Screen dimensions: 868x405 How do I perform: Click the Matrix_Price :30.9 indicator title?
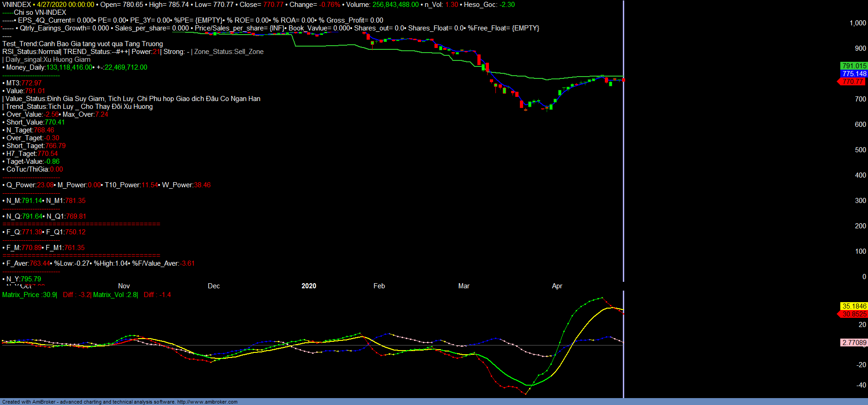(x=29, y=295)
